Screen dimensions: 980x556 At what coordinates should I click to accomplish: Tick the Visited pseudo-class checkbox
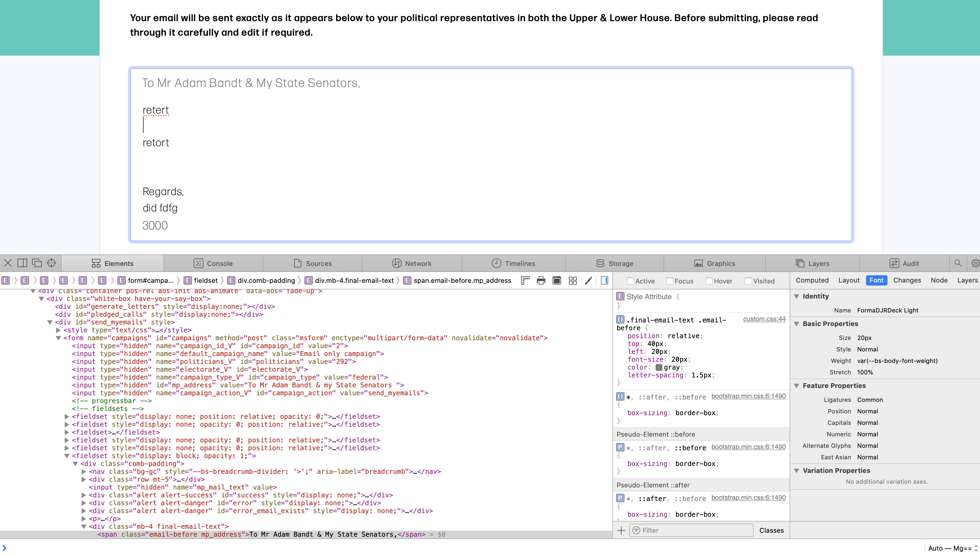click(748, 281)
